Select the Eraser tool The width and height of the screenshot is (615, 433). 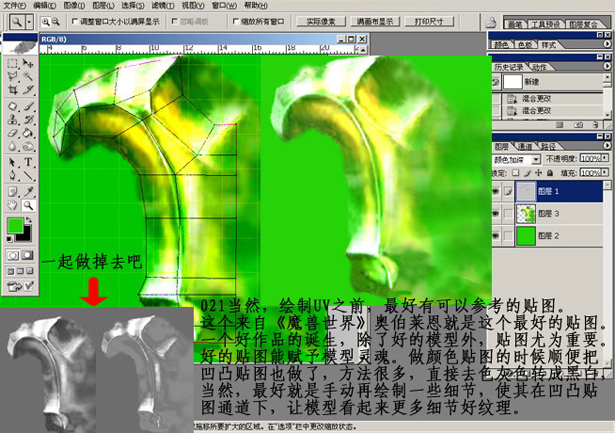point(13,133)
